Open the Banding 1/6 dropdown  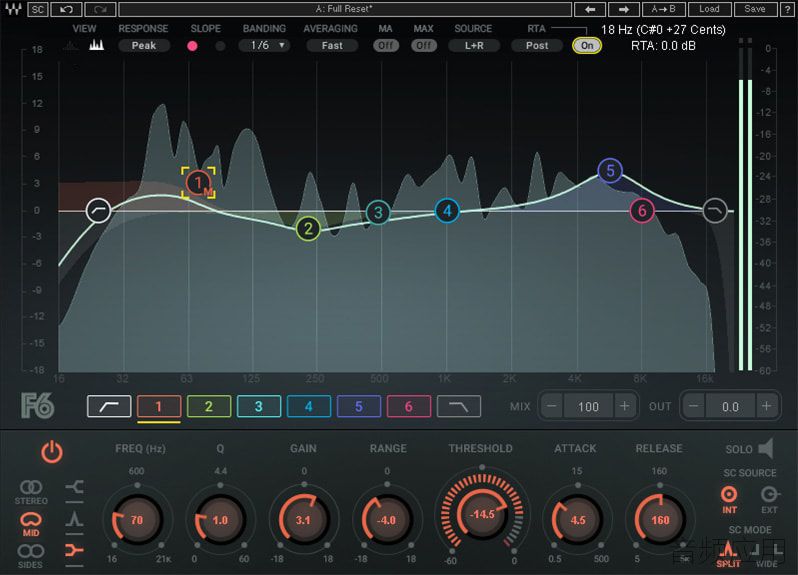(264, 46)
